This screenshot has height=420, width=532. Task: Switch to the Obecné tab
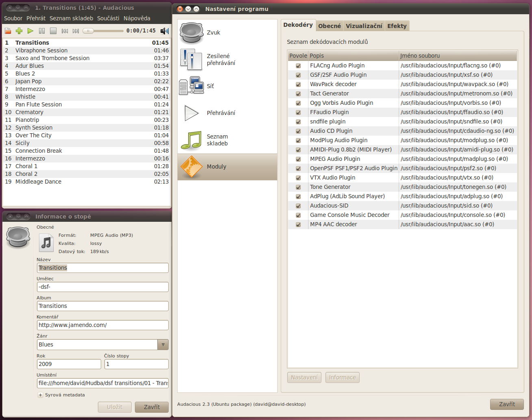pyautogui.click(x=330, y=26)
